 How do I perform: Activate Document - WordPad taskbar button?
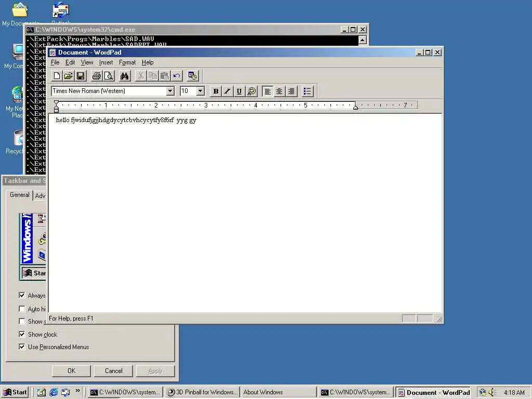434,393
